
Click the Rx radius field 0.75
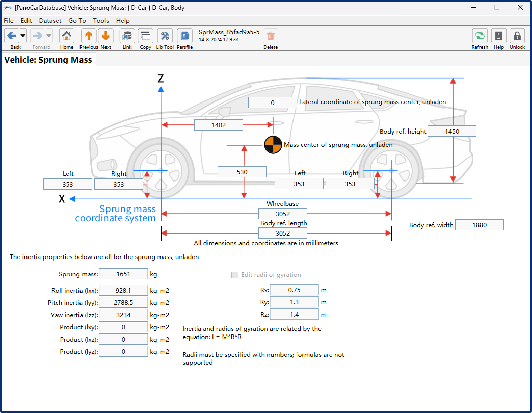pyautogui.click(x=294, y=290)
